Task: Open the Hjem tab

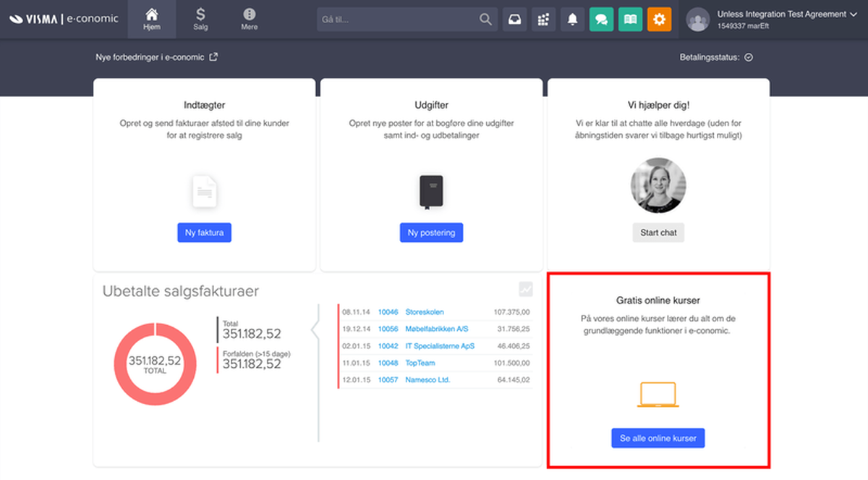Action: [x=152, y=20]
